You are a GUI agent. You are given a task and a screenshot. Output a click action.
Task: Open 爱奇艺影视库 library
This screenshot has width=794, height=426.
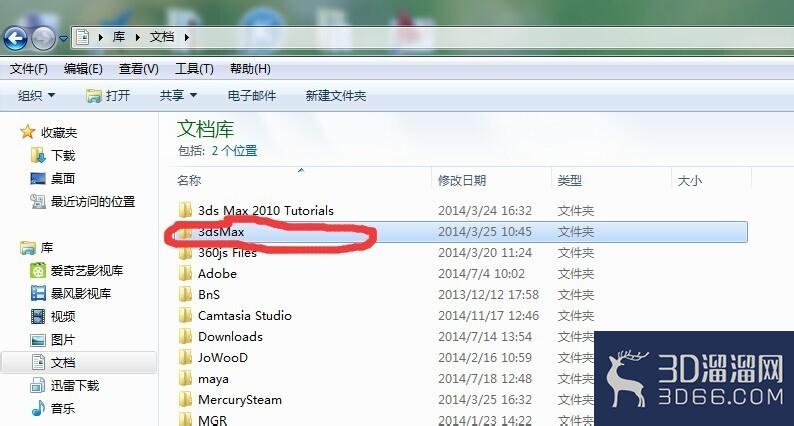click(87, 270)
